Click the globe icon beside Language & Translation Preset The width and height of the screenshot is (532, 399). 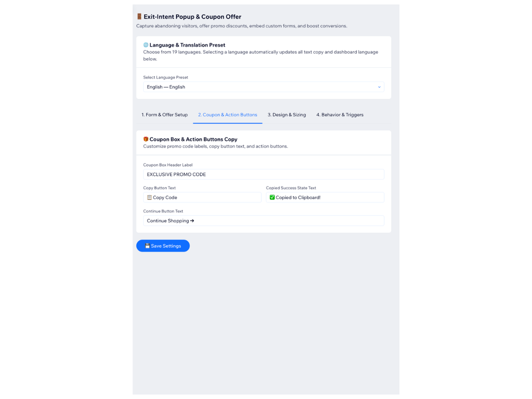(x=146, y=45)
